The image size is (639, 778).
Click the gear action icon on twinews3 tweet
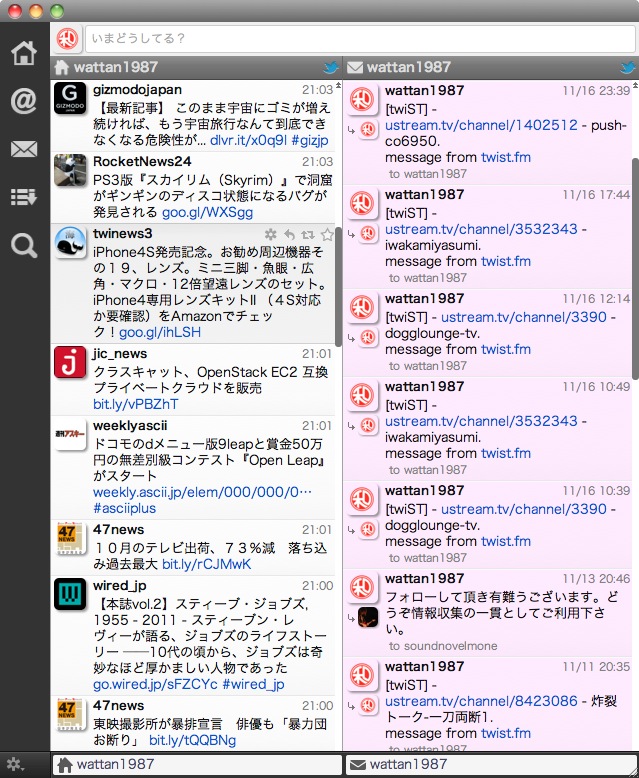point(270,234)
